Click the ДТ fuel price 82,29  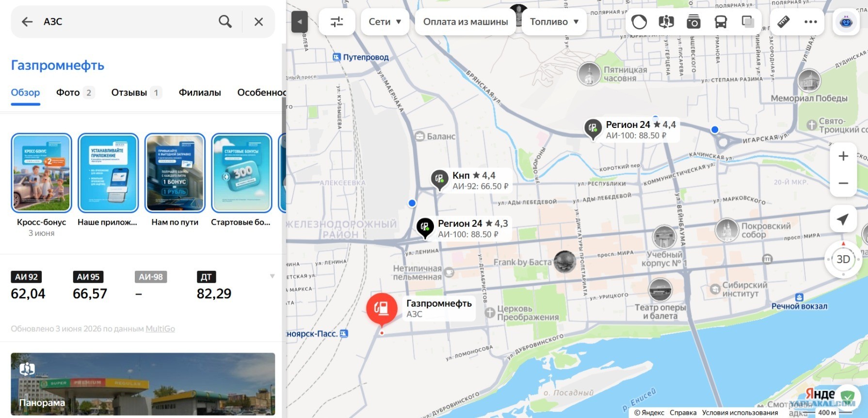pos(214,294)
